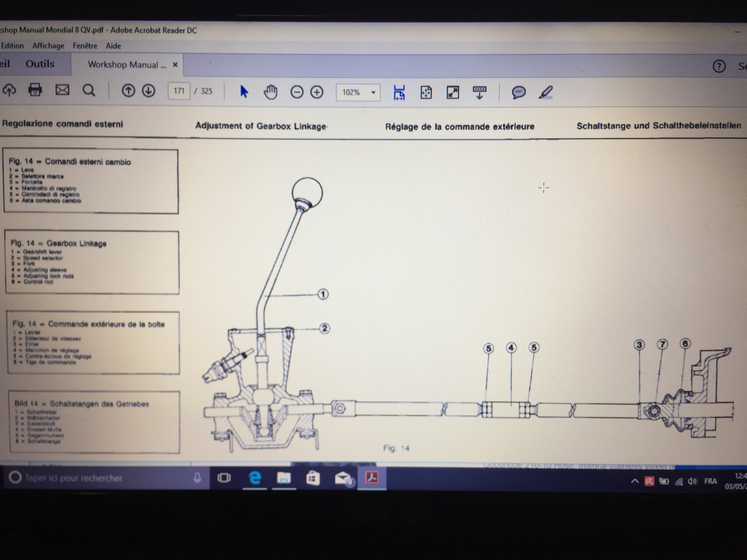Click 'Fig. 14 = Gearbox Linkage' legend title

coord(58,243)
